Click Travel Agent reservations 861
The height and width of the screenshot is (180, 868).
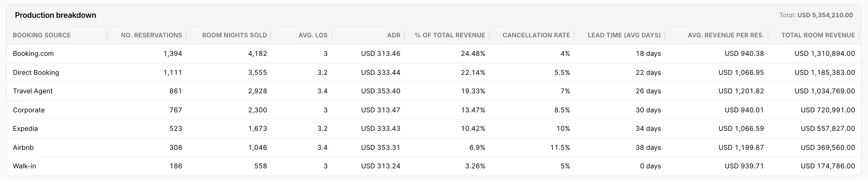175,91
